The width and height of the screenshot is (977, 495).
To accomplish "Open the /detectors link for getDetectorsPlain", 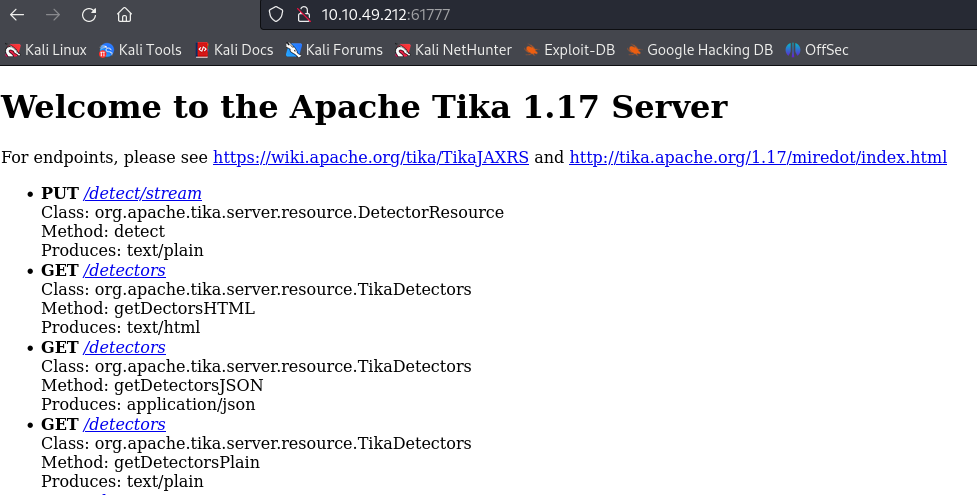I will tap(124, 424).
